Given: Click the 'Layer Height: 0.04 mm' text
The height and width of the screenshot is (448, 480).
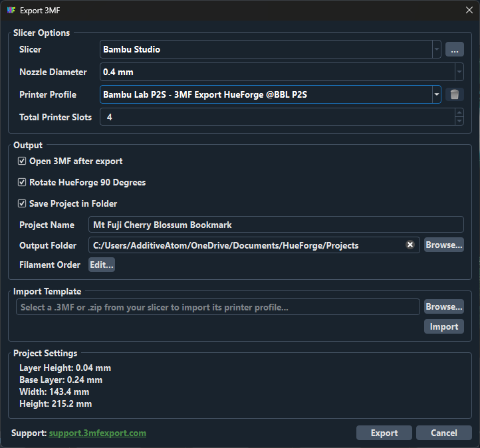Looking at the screenshot, I should (65, 368).
